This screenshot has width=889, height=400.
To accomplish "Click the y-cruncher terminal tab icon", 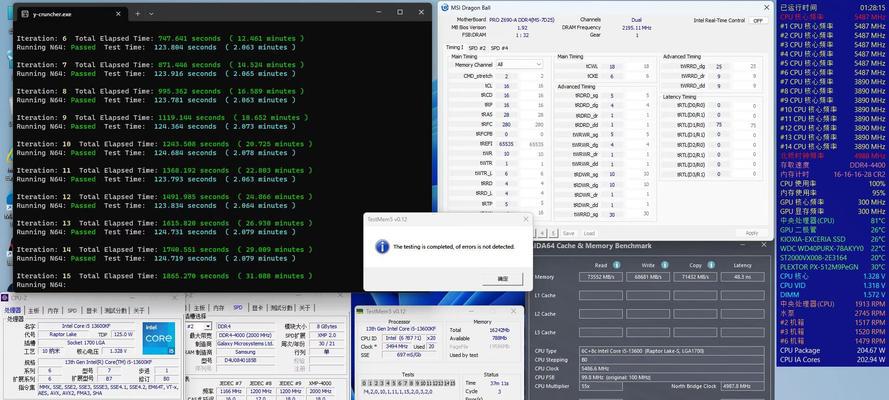I will tap(26, 13).
